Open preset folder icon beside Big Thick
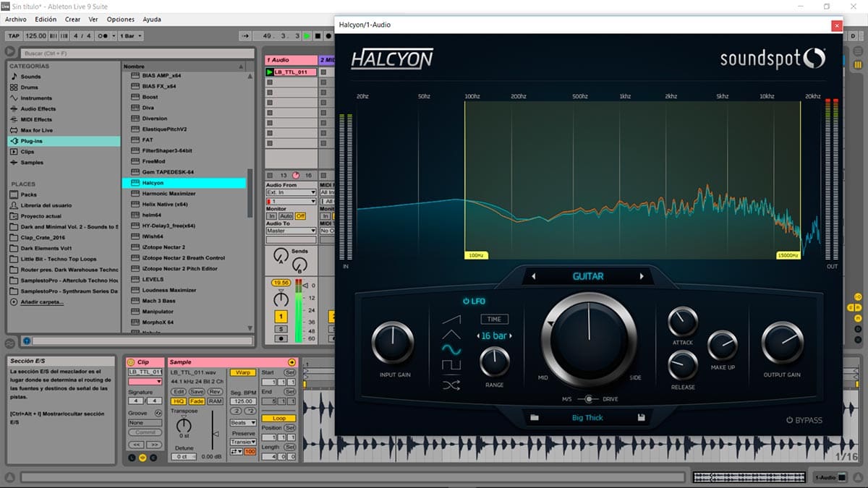Screen dimensions: 868x488 pos(535,418)
